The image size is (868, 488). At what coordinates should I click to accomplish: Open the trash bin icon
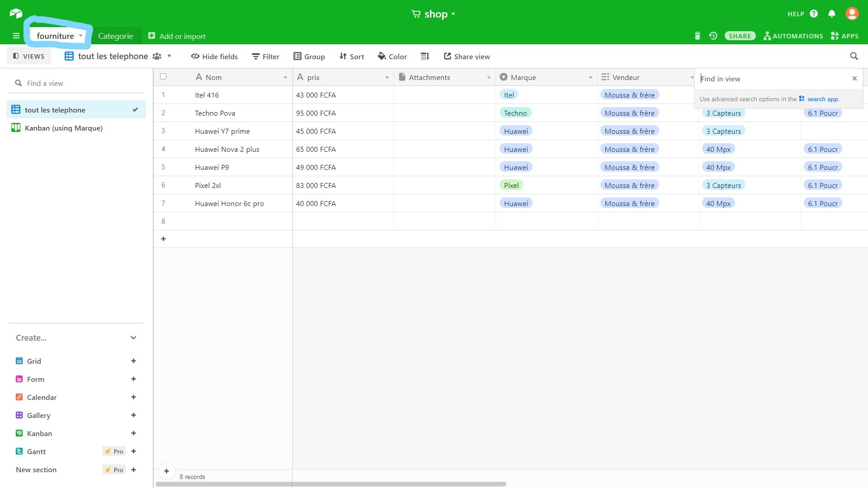(697, 36)
